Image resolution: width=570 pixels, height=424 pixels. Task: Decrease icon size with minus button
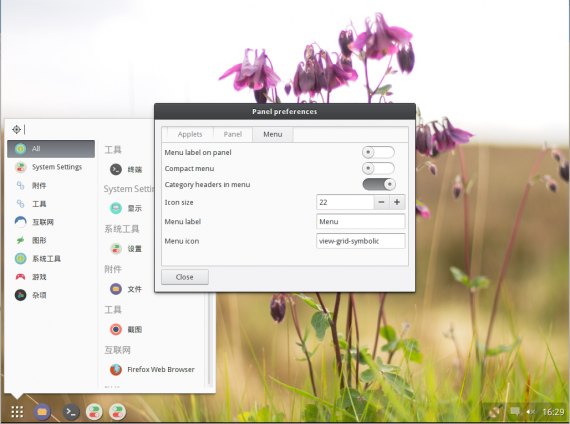coord(381,202)
